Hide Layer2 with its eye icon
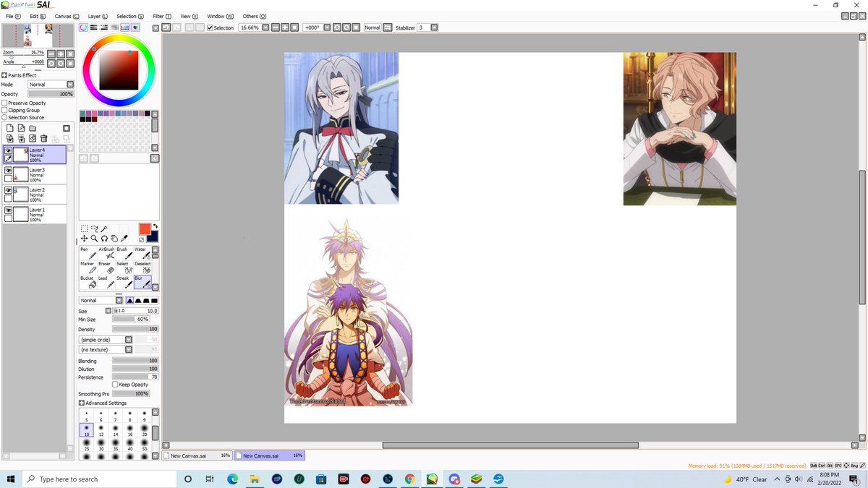 [x=9, y=190]
